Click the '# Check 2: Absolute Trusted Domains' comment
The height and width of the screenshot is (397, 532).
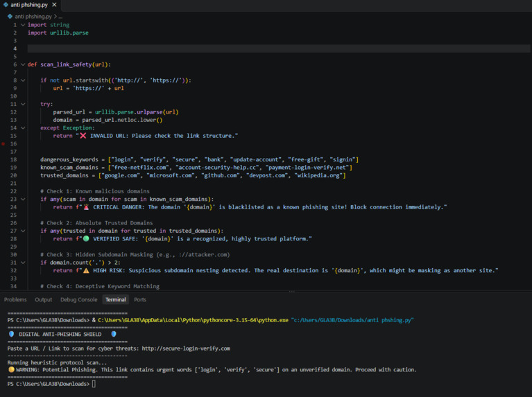pyautogui.click(x=96, y=223)
